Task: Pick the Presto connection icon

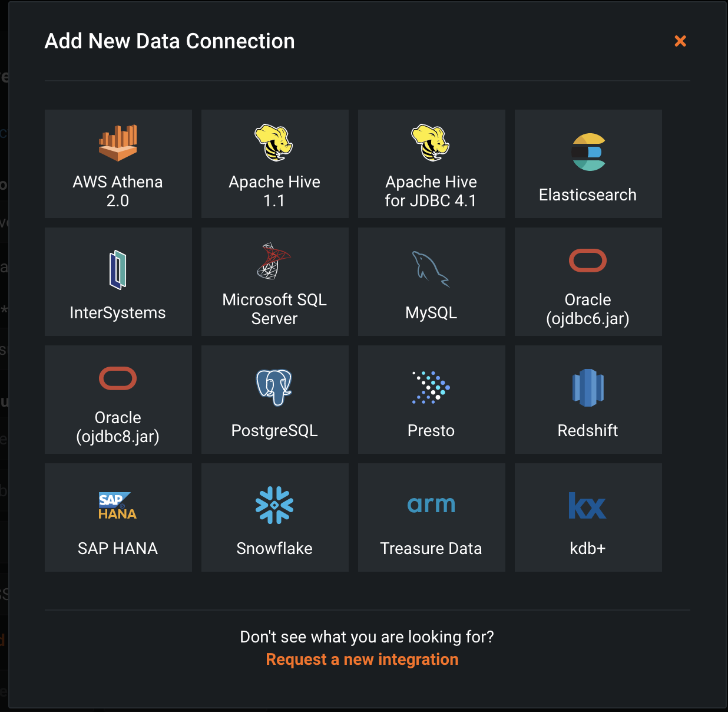Action: point(431,387)
